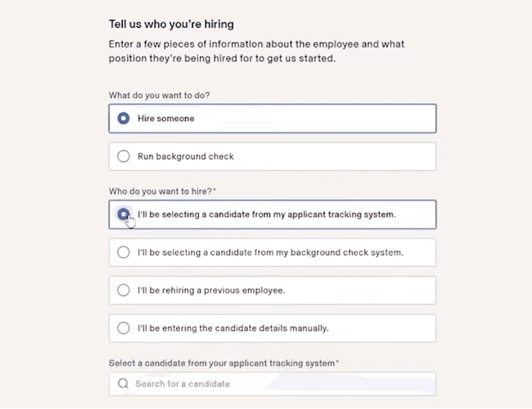Click the 'Tell us who you're hiring' heading
The width and height of the screenshot is (532, 409).
click(171, 25)
